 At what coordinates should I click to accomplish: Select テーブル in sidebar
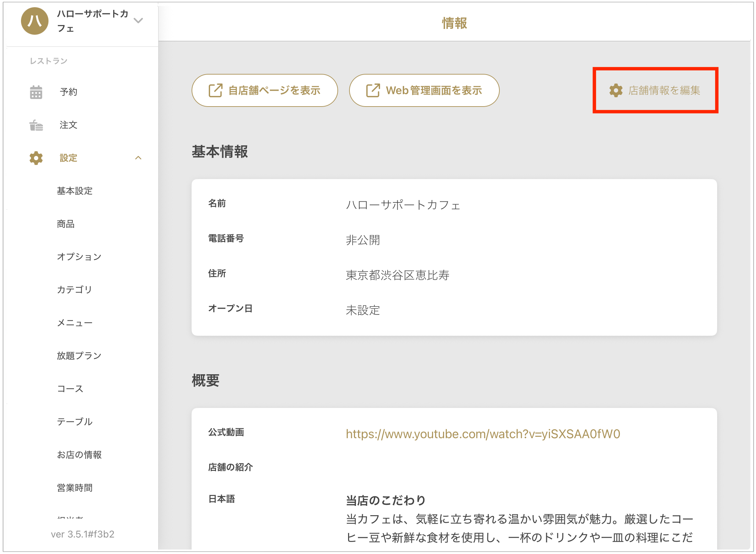coord(75,422)
